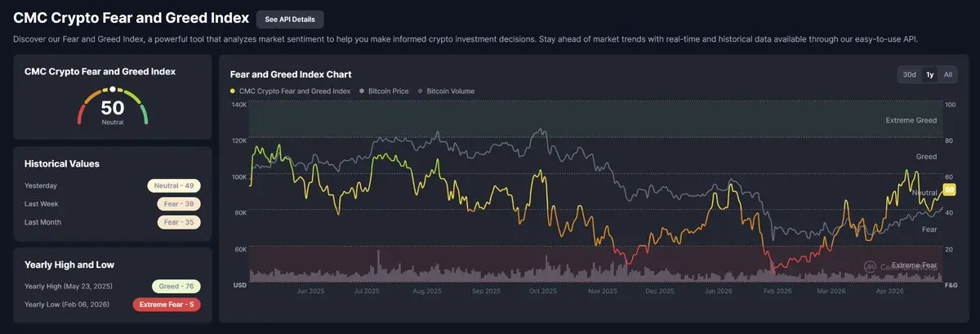
Task: Click the Jun 2025 x-axis label
Action: click(311, 291)
